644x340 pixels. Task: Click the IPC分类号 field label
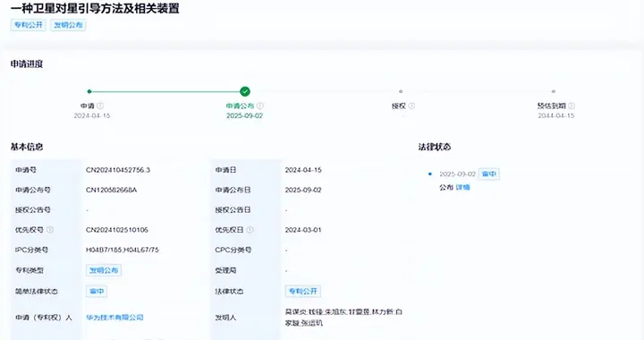click(31, 250)
